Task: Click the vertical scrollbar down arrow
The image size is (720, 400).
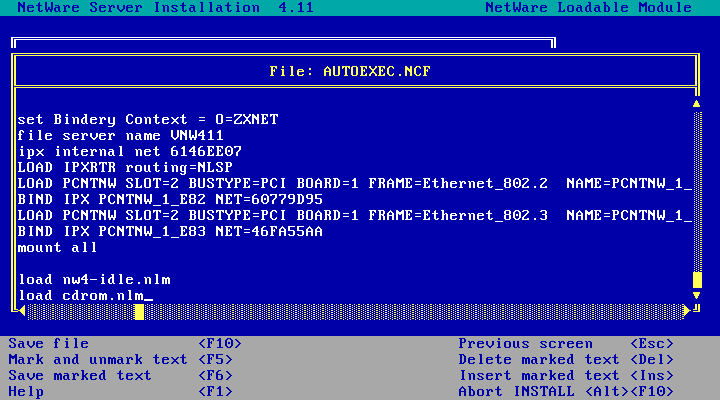Action: [x=697, y=295]
